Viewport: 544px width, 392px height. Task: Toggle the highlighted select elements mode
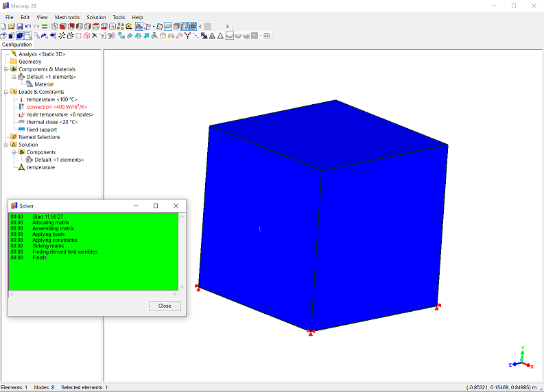click(x=20, y=36)
